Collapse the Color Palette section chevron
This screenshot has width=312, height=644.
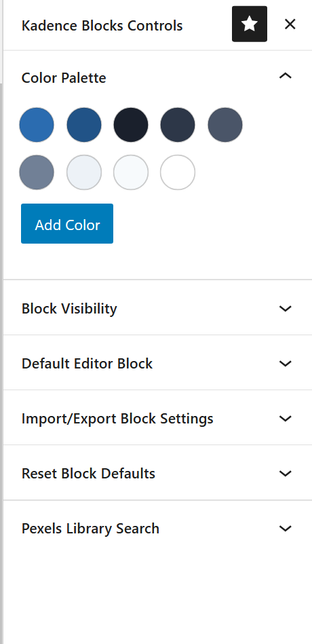[x=285, y=75]
